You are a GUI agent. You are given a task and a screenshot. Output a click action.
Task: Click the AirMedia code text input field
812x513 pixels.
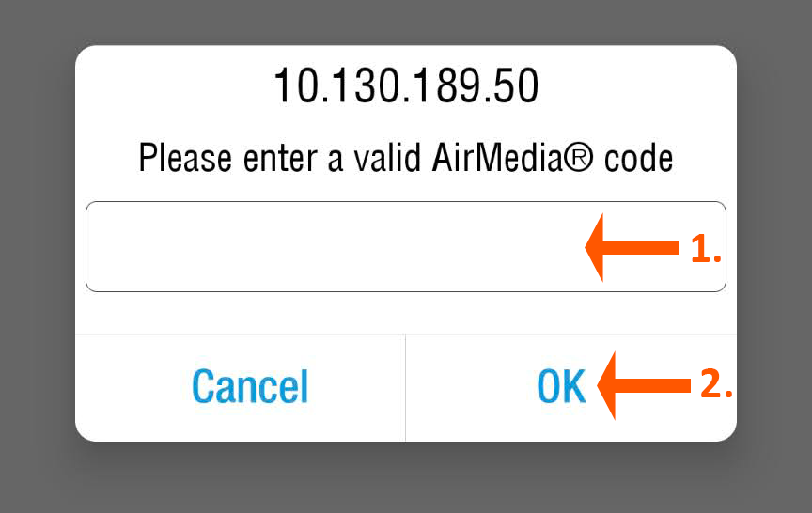(329, 246)
